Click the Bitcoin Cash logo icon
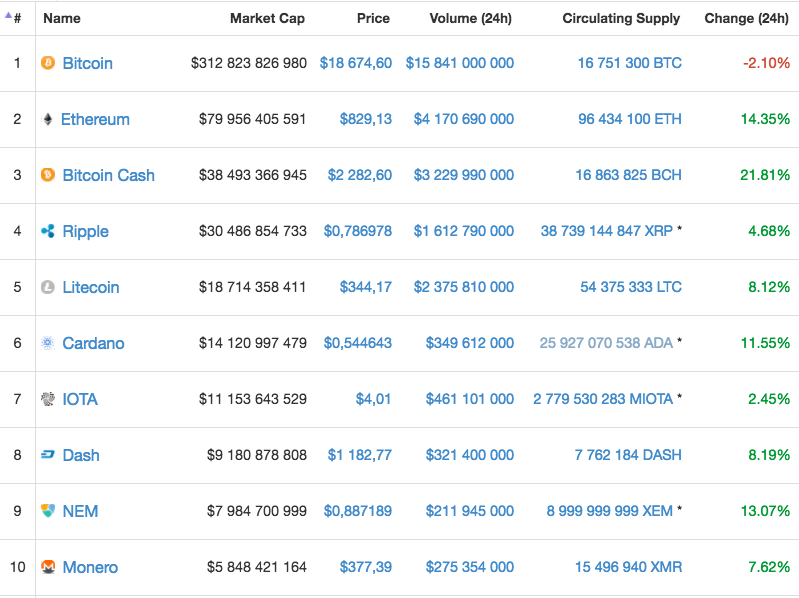799x598 pixels. click(x=48, y=175)
